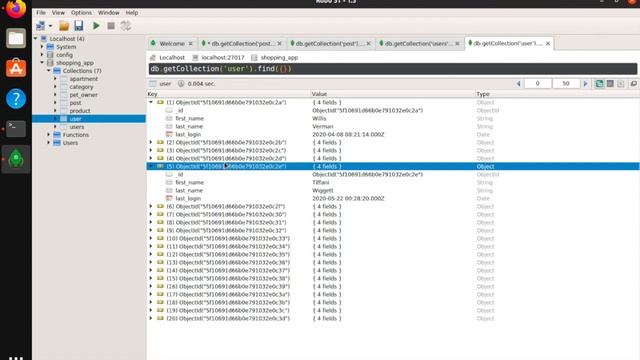Image resolution: width=640 pixels, height=360 pixels.
Task: Select the product collection
Action: pos(80,111)
